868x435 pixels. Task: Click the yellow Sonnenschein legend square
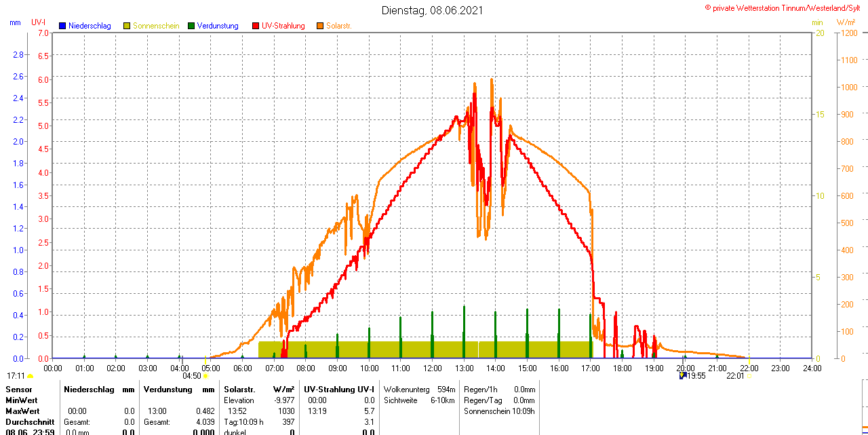pyautogui.click(x=127, y=26)
